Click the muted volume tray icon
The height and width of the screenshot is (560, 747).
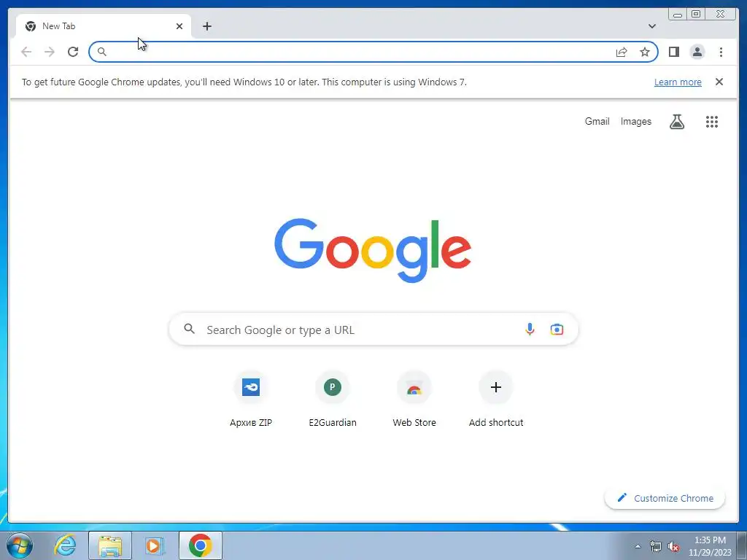pyautogui.click(x=673, y=547)
